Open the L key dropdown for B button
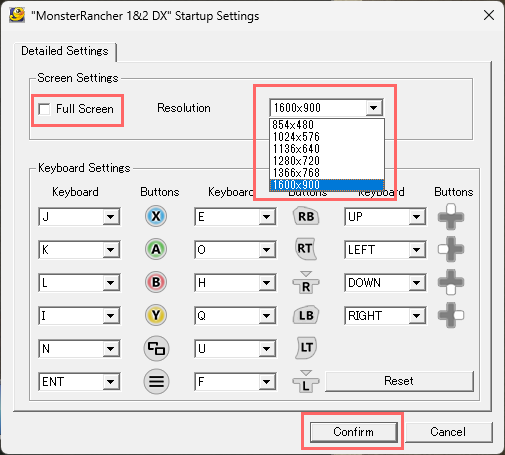This screenshot has width=505, height=455. (111, 283)
